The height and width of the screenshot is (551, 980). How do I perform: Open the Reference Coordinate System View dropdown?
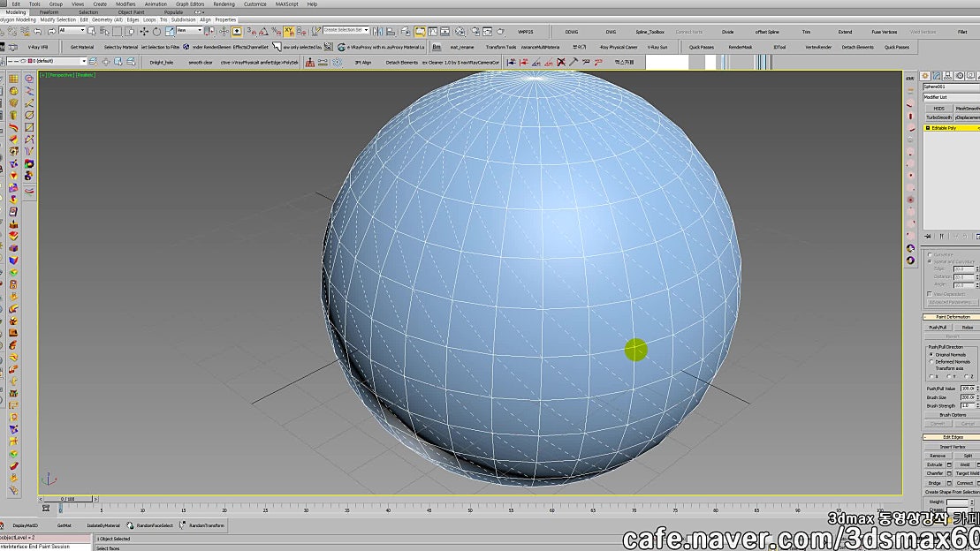pos(200,31)
